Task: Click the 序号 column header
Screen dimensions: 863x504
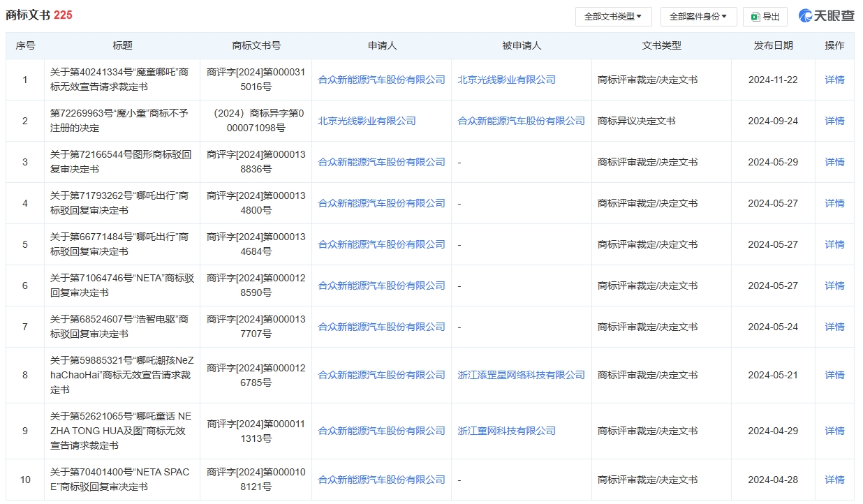Action: pos(25,45)
